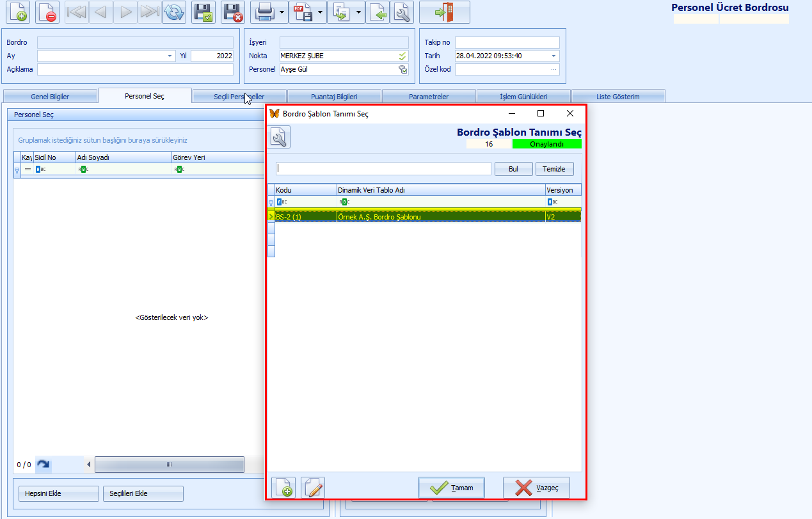Switch to the Personel Seç tab
812x519 pixels.
(145, 96)
